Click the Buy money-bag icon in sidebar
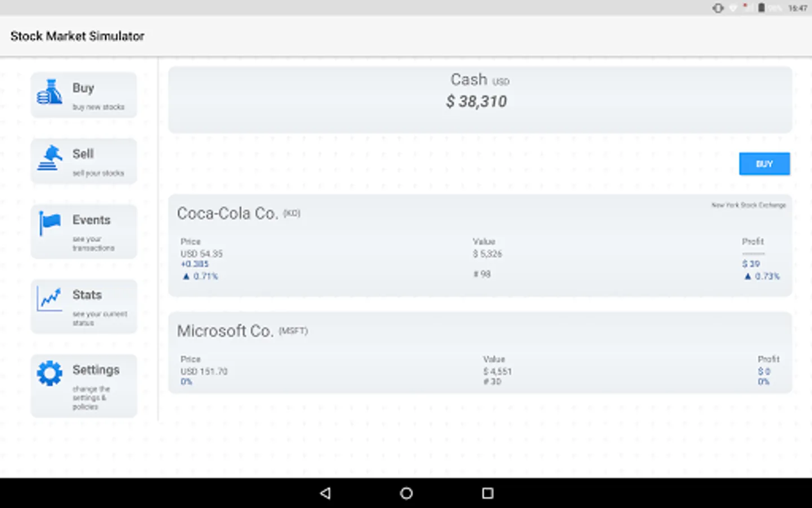Image resolution: width=812 pixels, height=508 pixels. [x=50, y=92]
